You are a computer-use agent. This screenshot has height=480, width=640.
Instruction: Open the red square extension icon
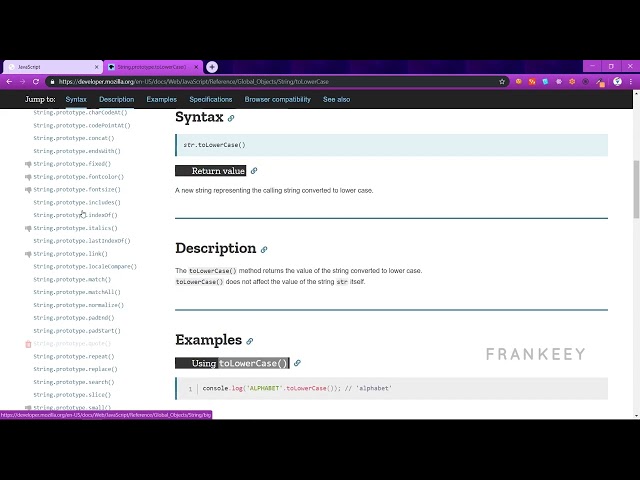(x=532, y=82)
